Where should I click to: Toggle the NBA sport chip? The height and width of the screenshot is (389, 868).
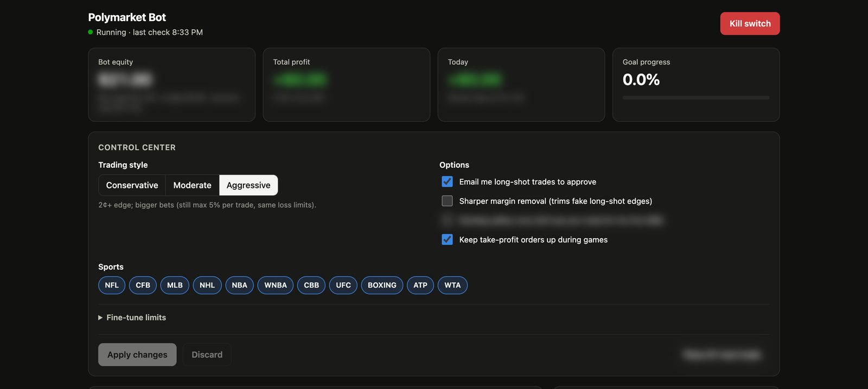pos(239,285)
